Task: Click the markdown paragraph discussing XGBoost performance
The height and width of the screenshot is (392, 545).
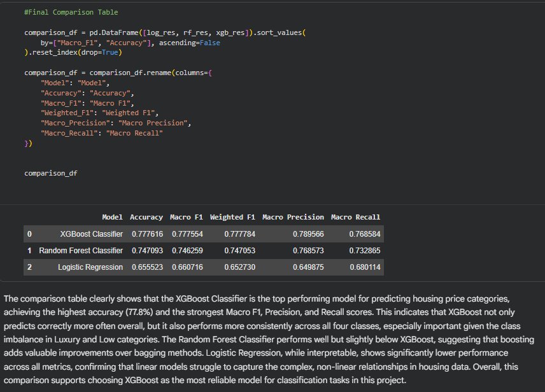Action: click(272, 340)
